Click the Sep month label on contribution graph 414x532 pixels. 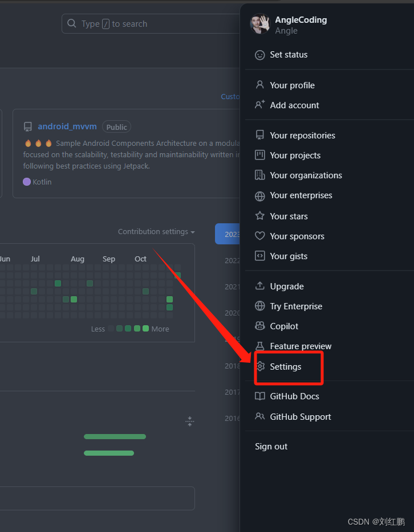point(109,259)
